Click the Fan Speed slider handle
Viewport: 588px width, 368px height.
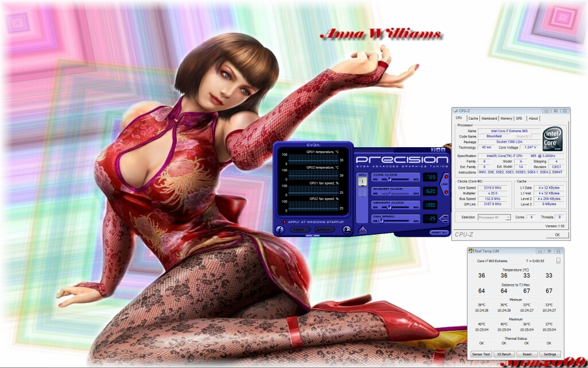pos(381,221)
